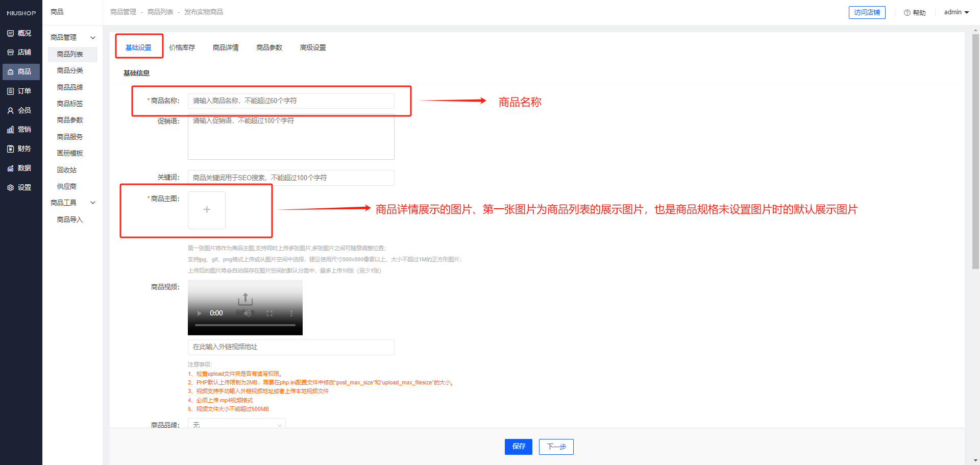The image size is (980, 465).
Task: Select the 数据 data icon
Action: [x=10, y=168]
